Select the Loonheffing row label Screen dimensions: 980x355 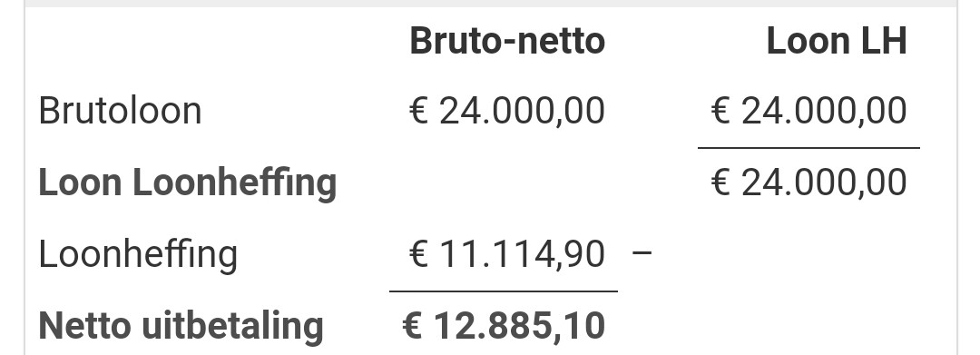pos(138,255)
